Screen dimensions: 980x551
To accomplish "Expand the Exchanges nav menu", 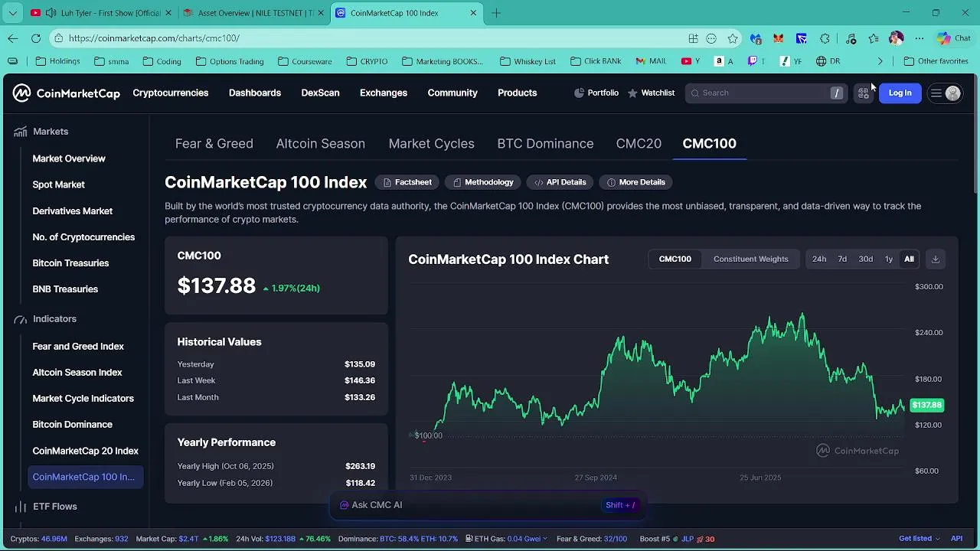I will pyautogui.click(x=384, y=93).
